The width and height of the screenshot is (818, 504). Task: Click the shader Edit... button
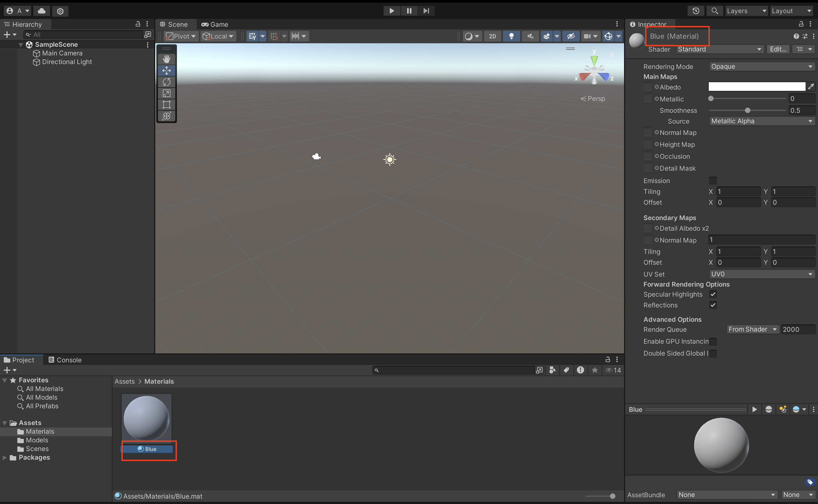tap(778, 49)
